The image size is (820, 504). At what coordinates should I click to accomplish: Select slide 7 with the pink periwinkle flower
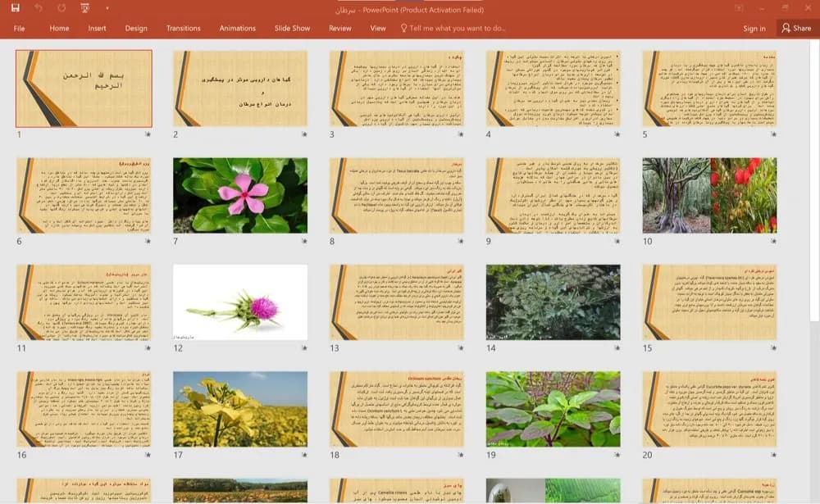click(240, 196)
